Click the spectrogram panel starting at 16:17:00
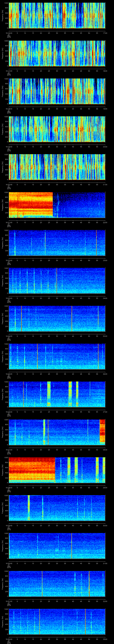Screen dimensions: 114x644 click(x=57, y=53)
